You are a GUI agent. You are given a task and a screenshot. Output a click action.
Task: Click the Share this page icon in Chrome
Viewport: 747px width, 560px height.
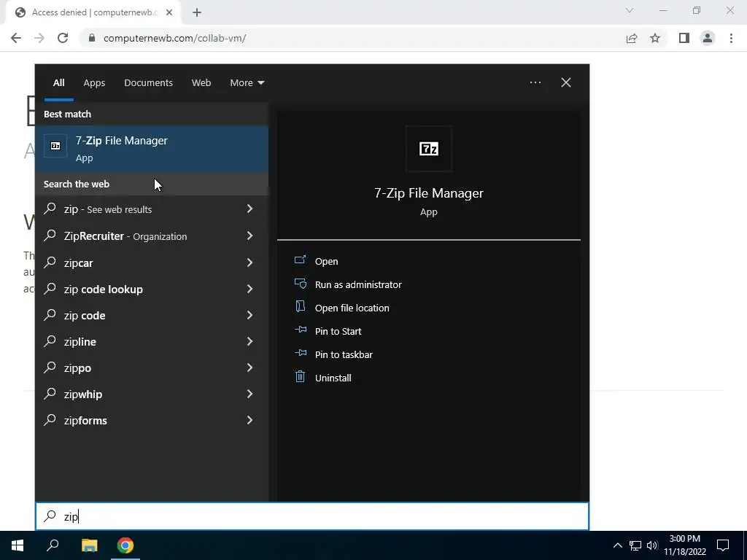click(632, 38)
